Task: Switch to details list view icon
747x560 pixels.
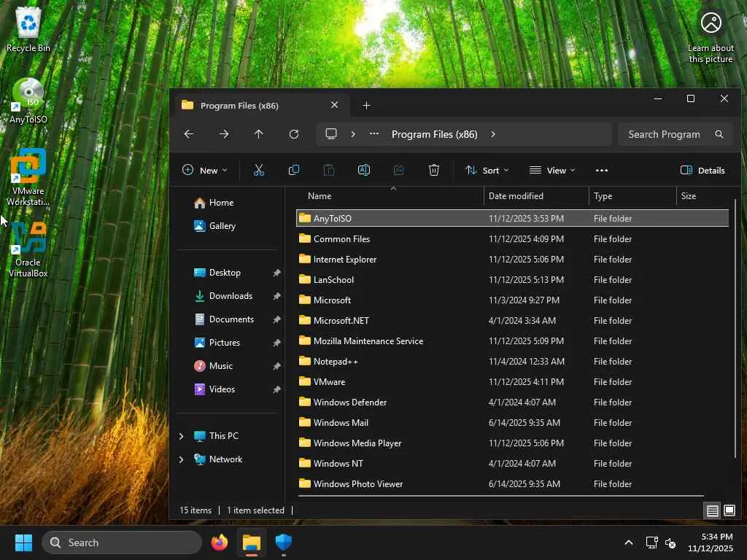Action: click(x=712, y=510)
